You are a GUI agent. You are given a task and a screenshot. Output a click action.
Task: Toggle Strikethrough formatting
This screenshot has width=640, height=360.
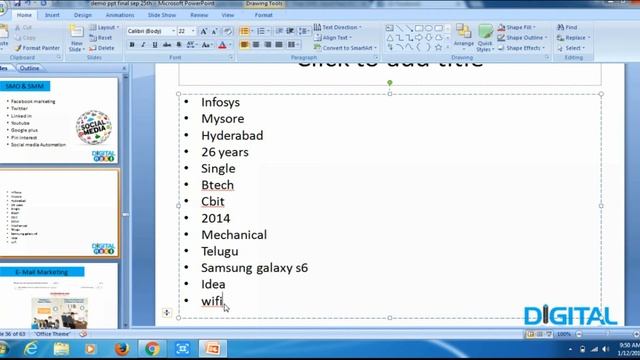tap(167, 45)
